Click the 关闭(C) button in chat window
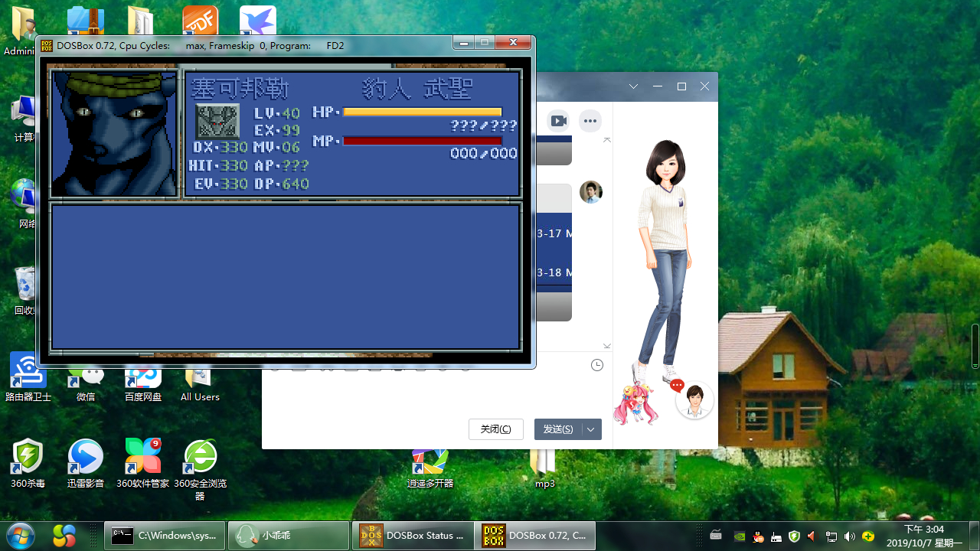980x551 pixels. (496, 429)
